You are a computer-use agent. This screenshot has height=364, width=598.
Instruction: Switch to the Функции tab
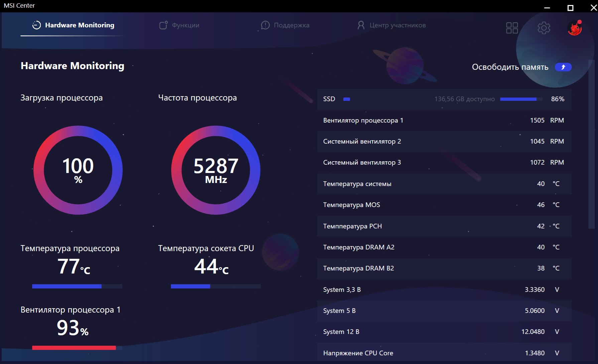[180, 25]
